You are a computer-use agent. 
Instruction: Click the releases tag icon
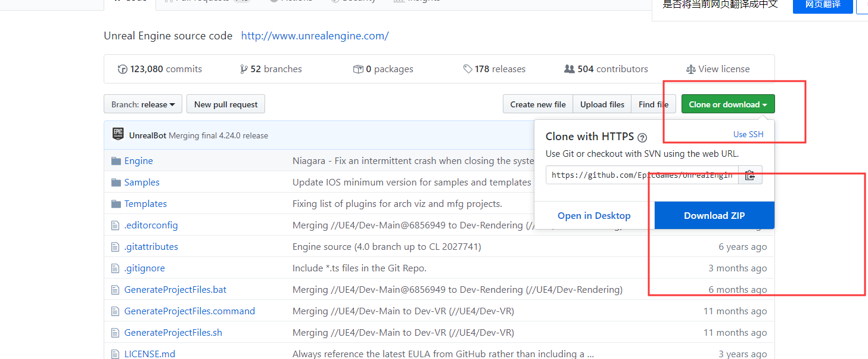(x=468, y=69)
